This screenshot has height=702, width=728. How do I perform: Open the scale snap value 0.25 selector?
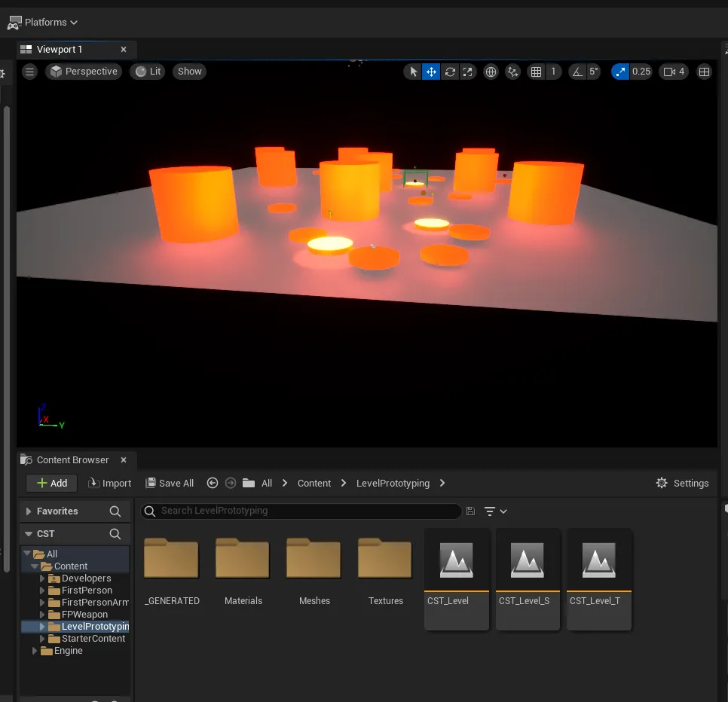(x=641, y=72)
